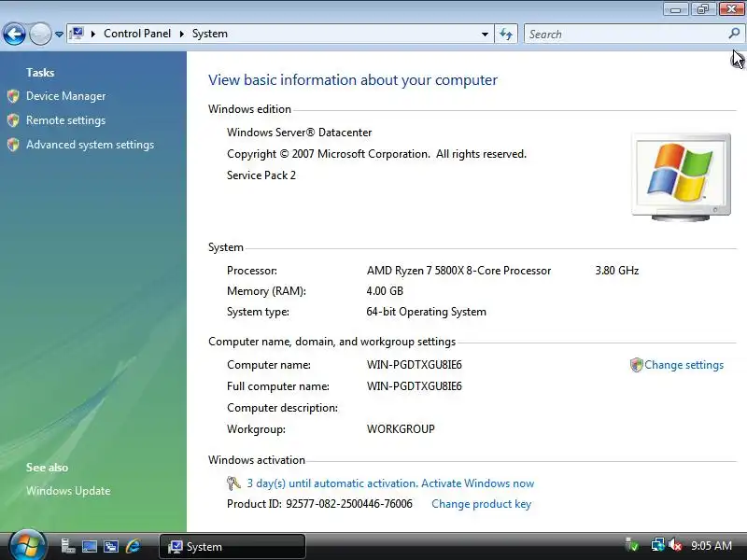Click shield icon beside Advanced system settings

(x=13, y=145)
